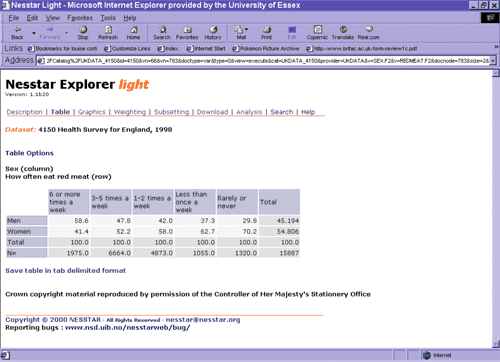Print the current page
This screenshot has width=500, height=362.
click(266, 33)
